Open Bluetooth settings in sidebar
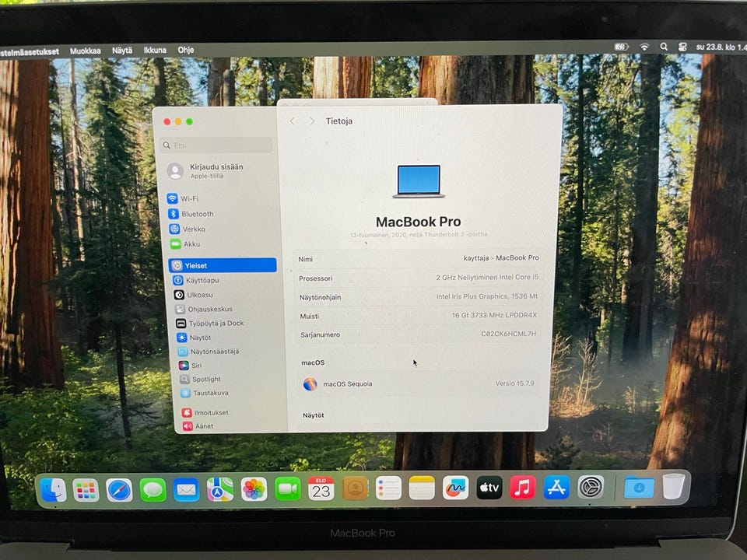Screen dimensions: 747x560 [x=191, y=214]
